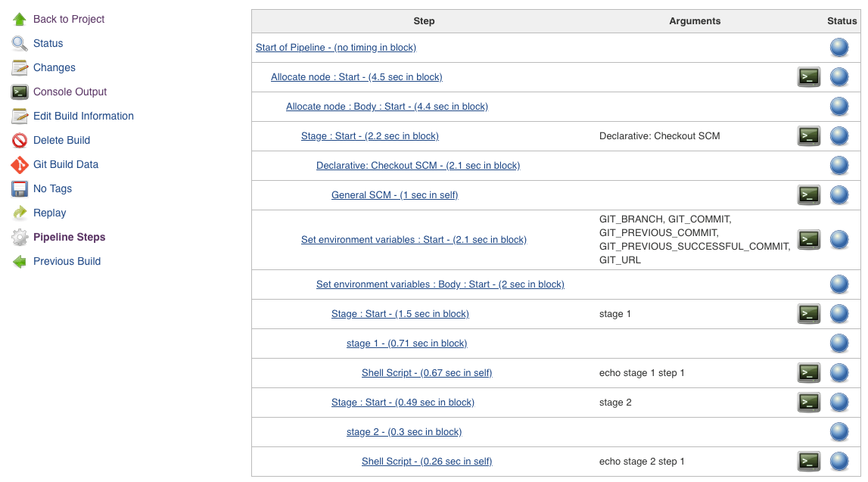Click the Delete Build red icon
Viewport: 868px width, 482px height.
[x=20, y=141]
